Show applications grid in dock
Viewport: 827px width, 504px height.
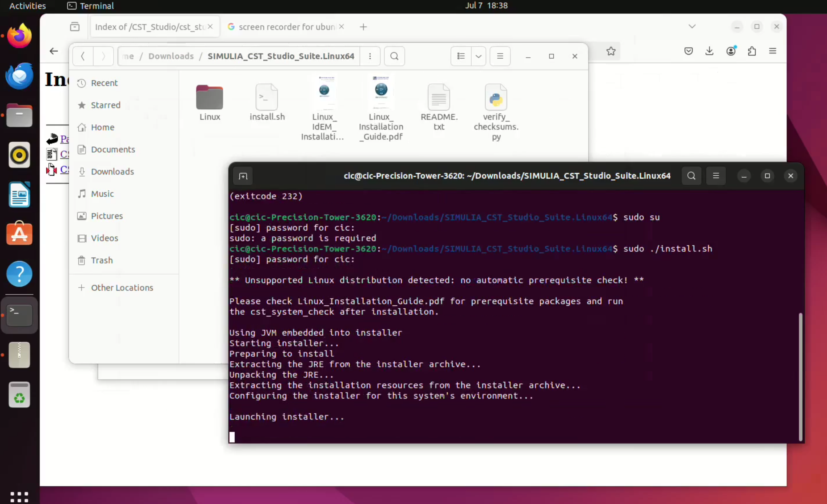[x=19, y=497]
